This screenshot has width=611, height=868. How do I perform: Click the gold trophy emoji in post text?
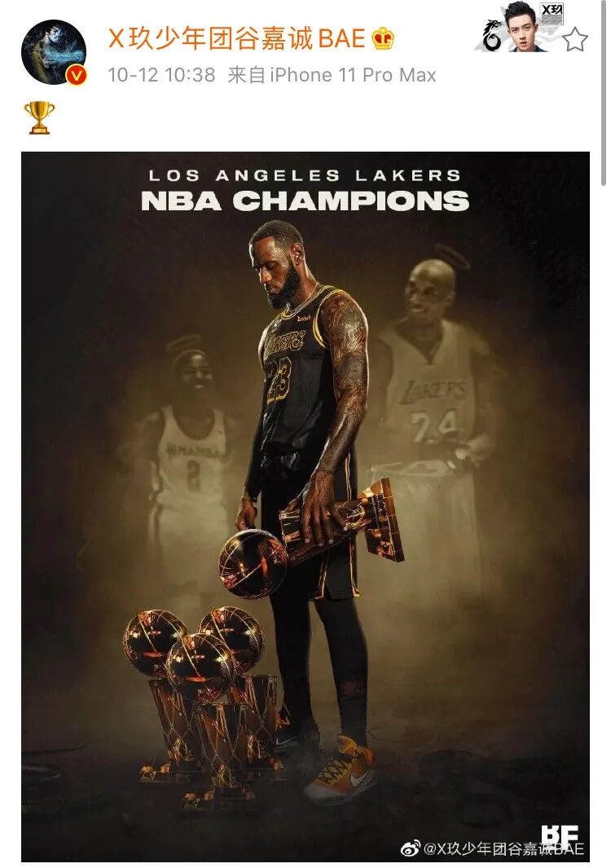tap(39, 117)
